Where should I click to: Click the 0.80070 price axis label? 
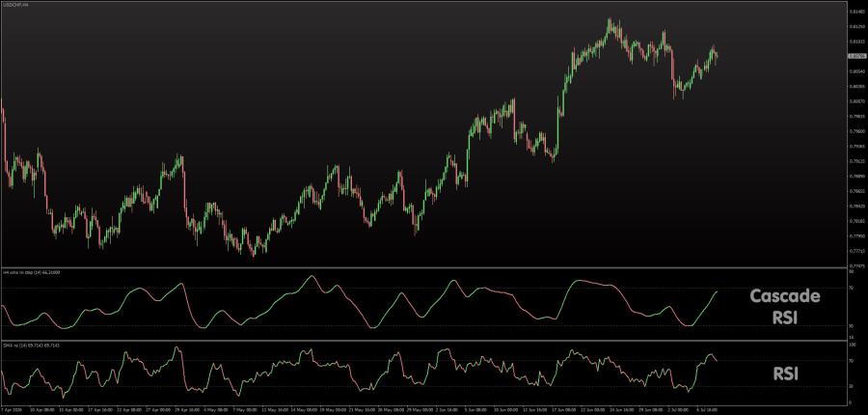(857, 101)
